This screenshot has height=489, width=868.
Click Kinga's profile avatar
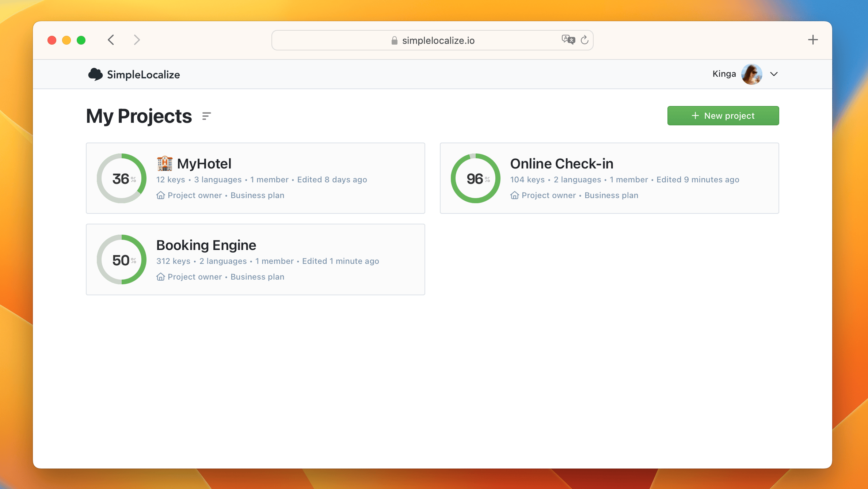(751, 74)
